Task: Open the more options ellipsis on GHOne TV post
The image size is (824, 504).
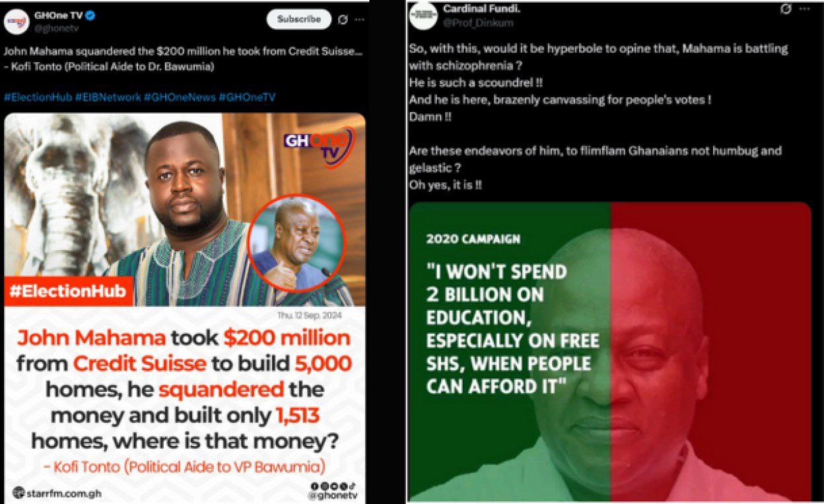Action: click(x=359, y=20)
